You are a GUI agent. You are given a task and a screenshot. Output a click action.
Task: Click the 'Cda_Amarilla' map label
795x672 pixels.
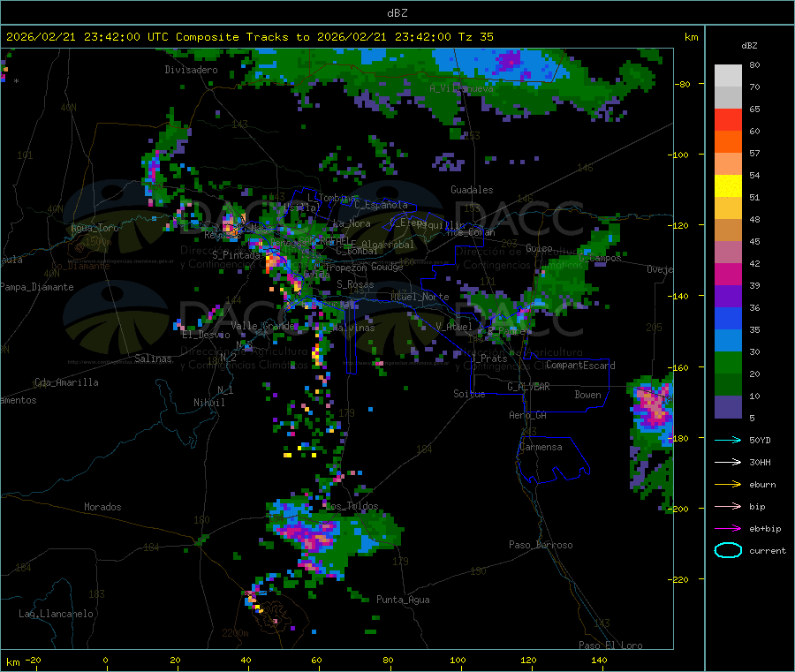66,382
